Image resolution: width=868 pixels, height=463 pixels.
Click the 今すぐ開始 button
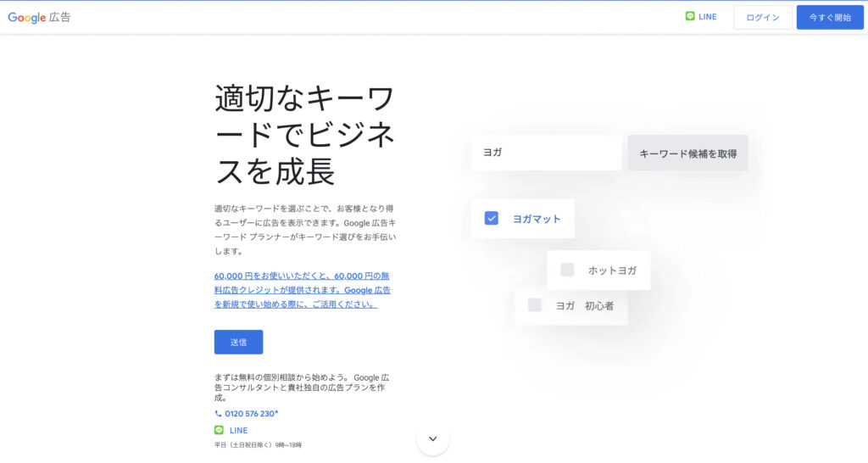pyautogui.click(x=830, y=17)
